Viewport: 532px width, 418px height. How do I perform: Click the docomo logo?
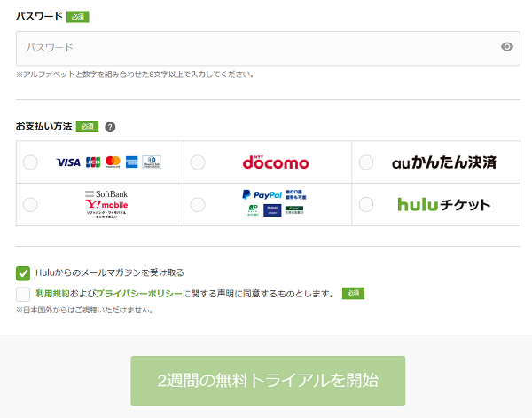tap(276, 162)
